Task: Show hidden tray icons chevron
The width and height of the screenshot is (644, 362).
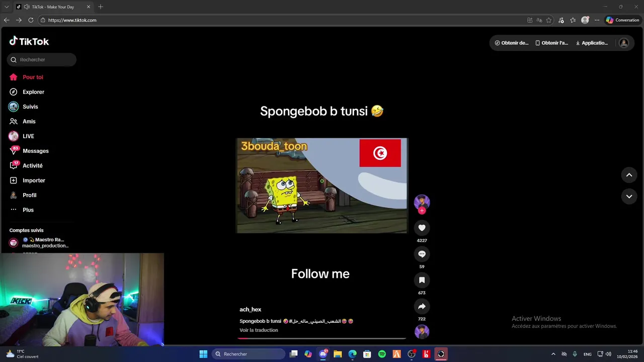Action: pyautogui.click(x=553, y=354)
